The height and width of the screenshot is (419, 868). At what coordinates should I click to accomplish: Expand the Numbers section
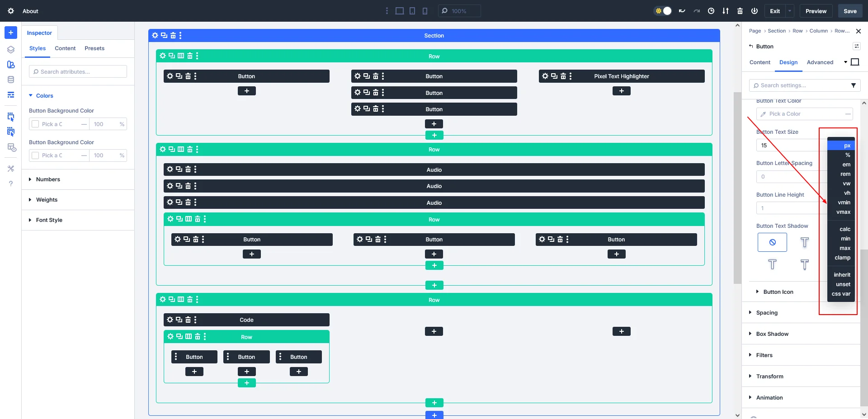[x=48, y=179]
